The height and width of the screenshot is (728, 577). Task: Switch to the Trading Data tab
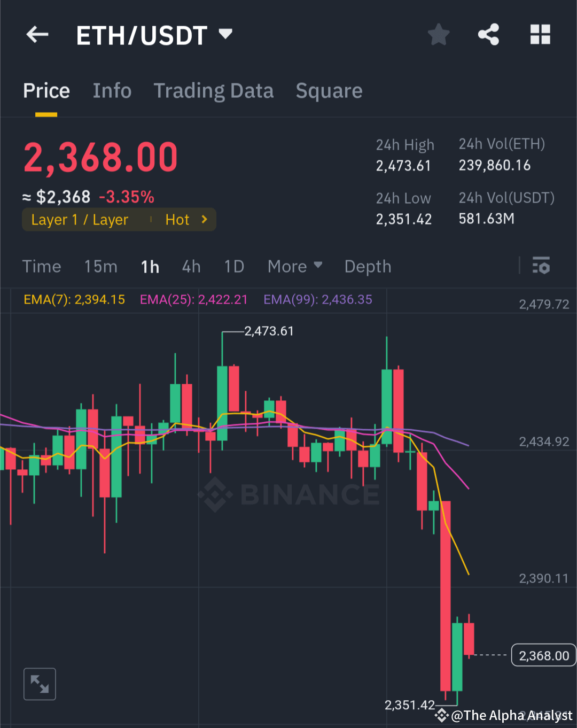click(214, 90)
